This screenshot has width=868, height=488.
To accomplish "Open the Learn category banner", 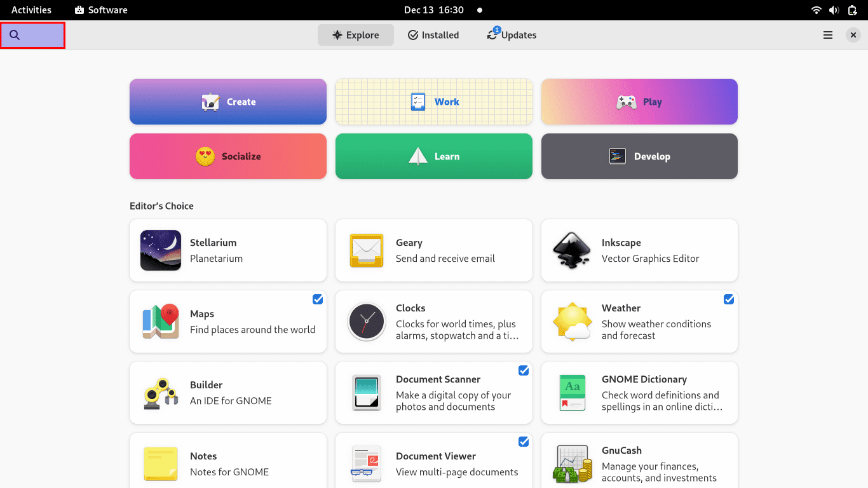I will pyautogui.click(x=434, y=156).
